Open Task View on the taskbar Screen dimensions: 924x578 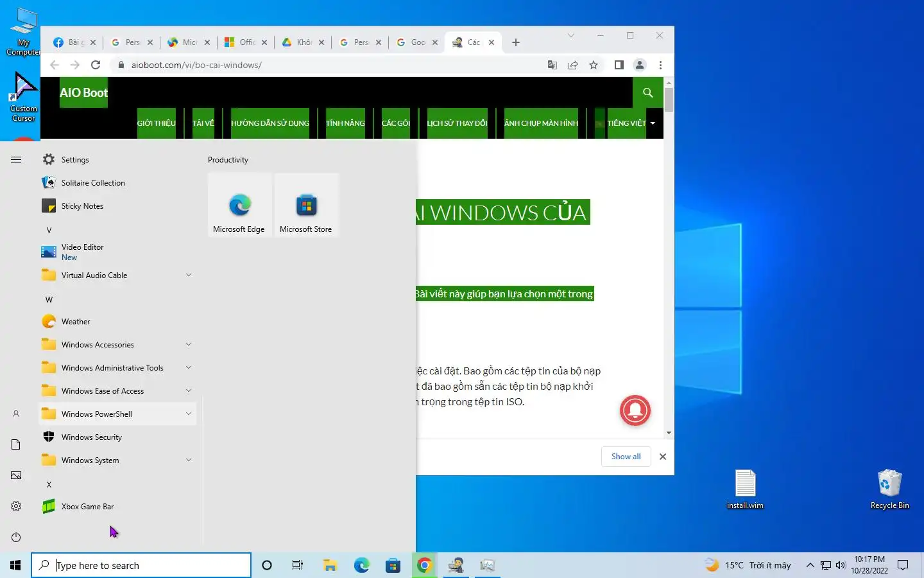298,565
